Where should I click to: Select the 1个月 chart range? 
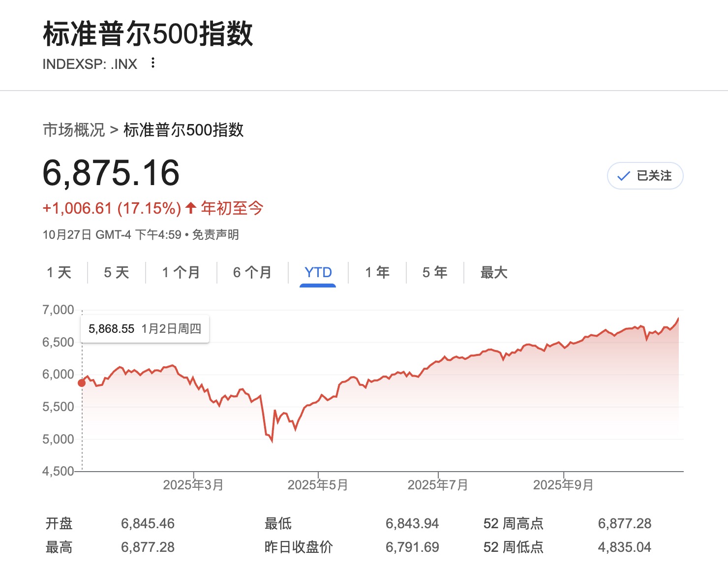point(180,272)
